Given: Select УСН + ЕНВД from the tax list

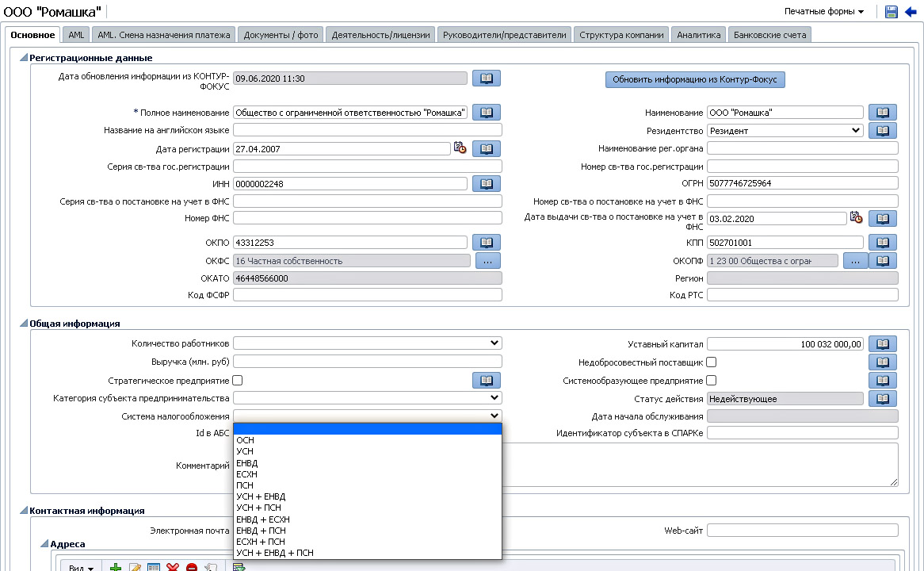Looking at the screenshot, I should click(x=260, y=496).
